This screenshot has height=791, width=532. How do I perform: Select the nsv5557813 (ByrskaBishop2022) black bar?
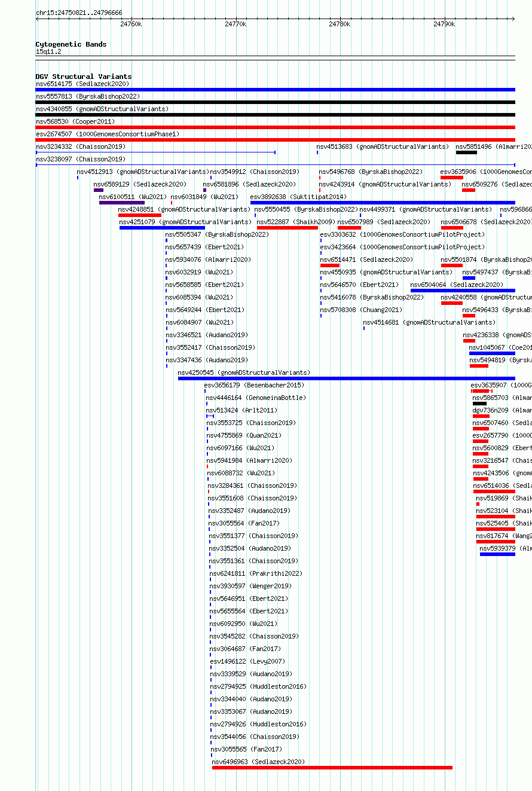coord(275,102)
